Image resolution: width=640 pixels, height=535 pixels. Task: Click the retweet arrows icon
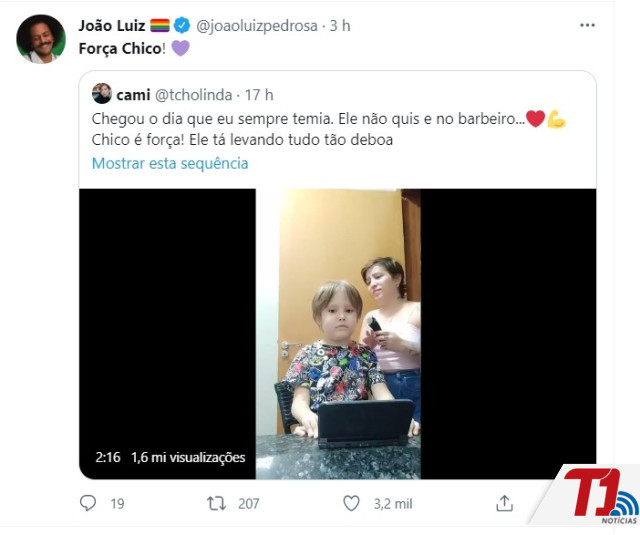216,503
